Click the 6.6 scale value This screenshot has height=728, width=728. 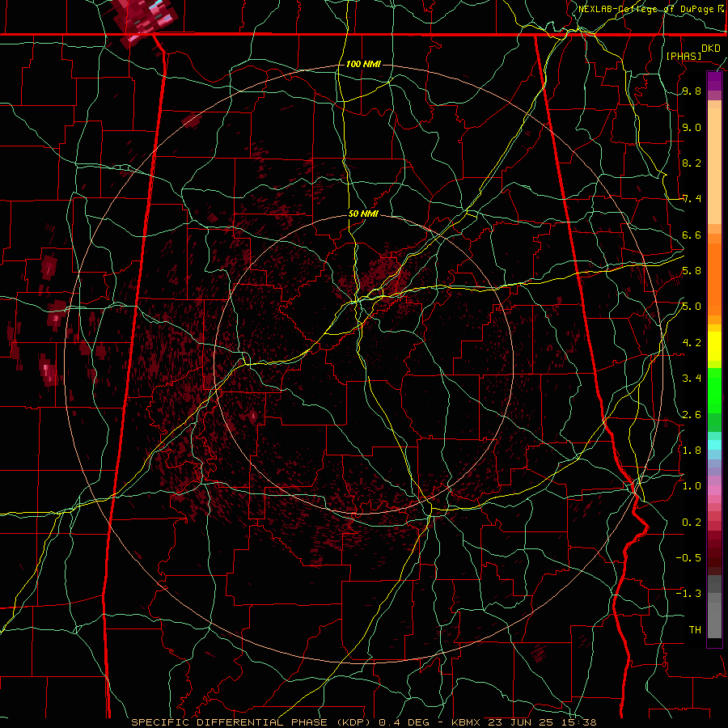click(692, 235)
